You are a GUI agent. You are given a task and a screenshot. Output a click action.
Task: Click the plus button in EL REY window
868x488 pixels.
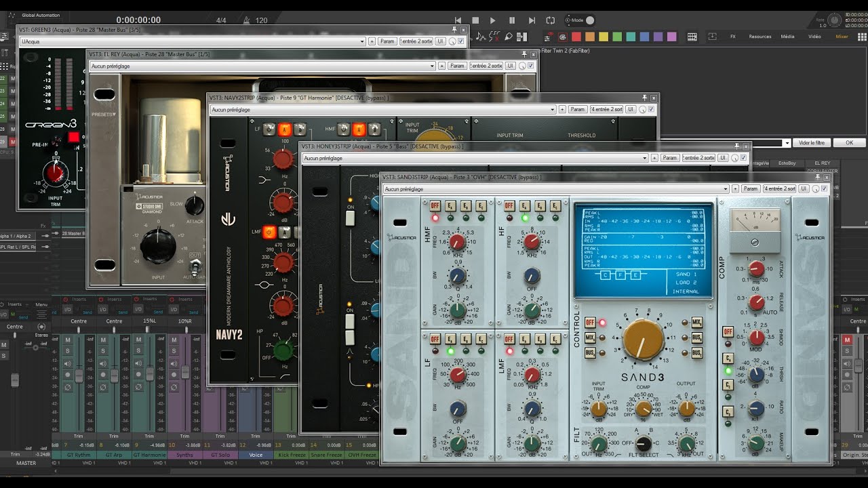point(441,66)
